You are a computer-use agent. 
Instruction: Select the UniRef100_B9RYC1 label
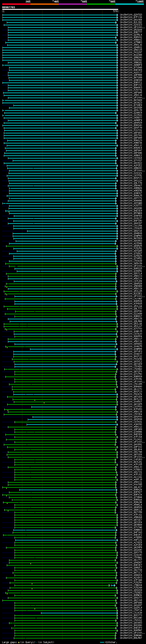pyautogui.click(x=131, y=82)
